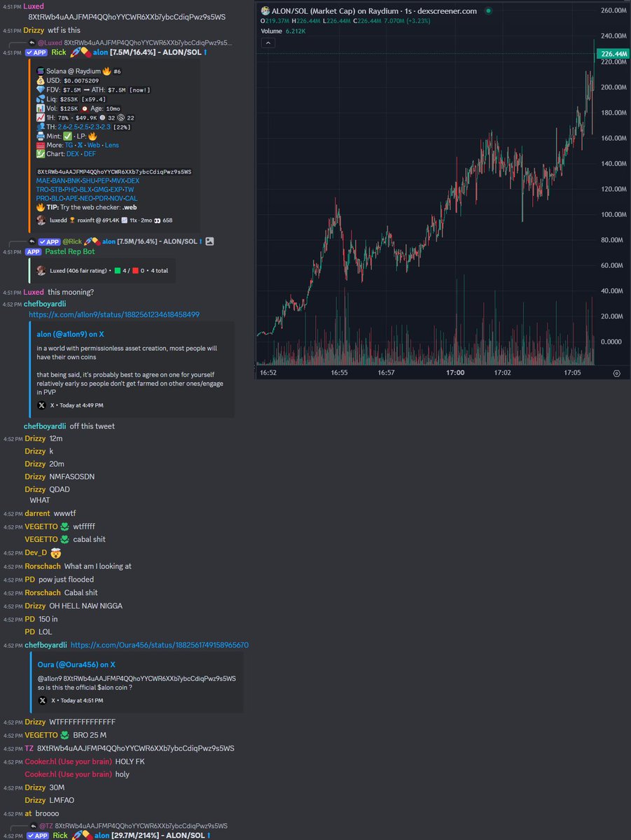The width and height of the screenshot is (631, 840).
Task: Click the gem FDV icon
Action: 41,90
